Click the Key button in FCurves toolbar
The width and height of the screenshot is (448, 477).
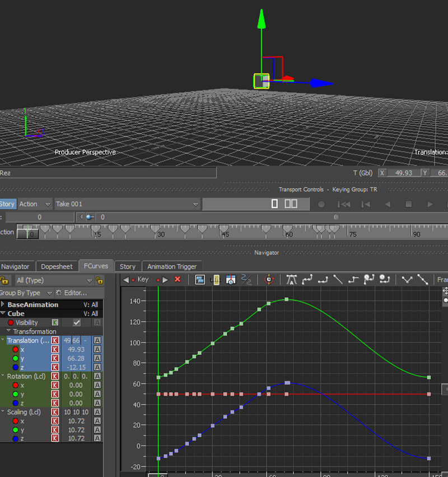[143, 279]
